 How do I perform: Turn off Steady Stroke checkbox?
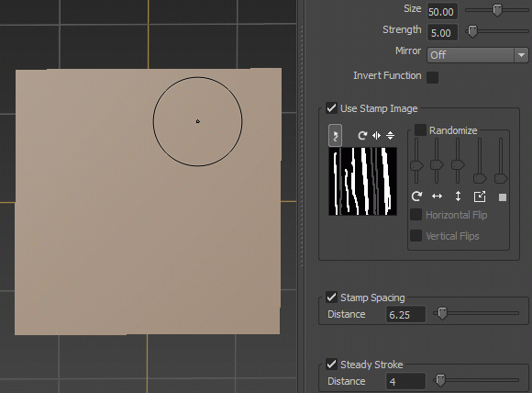[331, 365]
